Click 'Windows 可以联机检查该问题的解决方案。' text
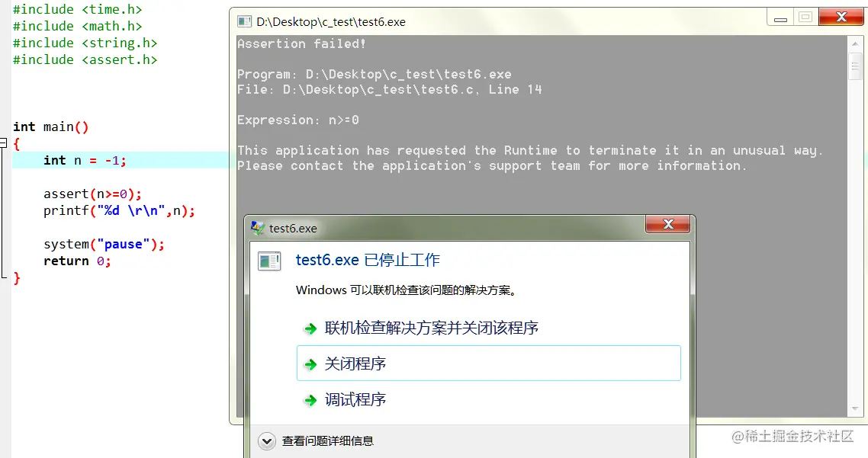 pos(407,290)
